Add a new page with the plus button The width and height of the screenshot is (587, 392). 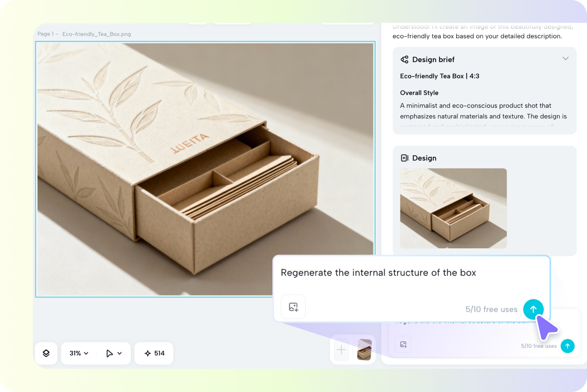pyautogui.click(x=341, y=349)
